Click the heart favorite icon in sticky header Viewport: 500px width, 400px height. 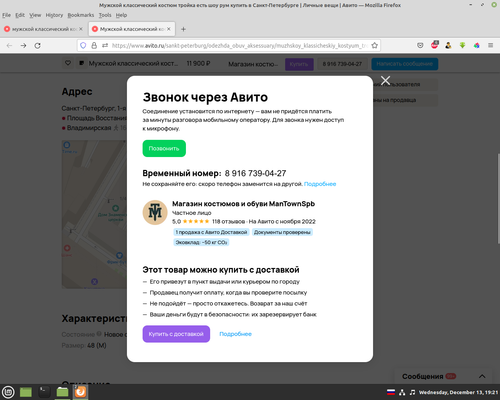tap(68, 63)
